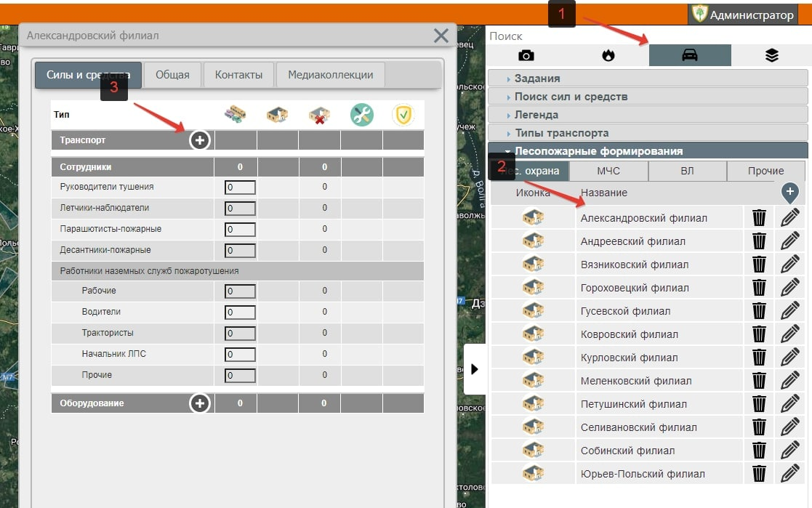Open the Медиаколлекции tab
The image size is (812, 508).
(x=330, y=75)
